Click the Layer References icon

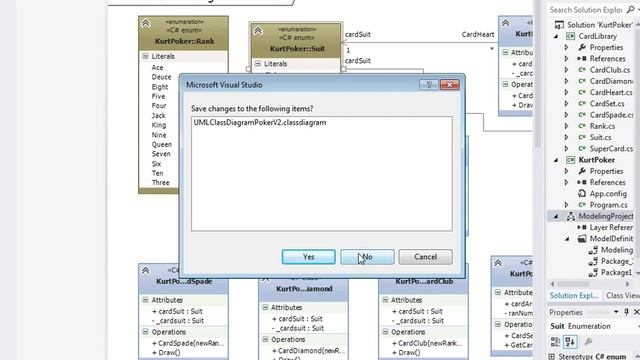[582, 227]
